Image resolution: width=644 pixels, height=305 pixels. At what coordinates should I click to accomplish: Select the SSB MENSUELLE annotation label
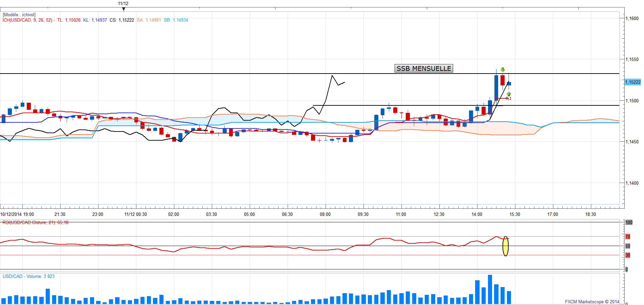coord(424,68)
